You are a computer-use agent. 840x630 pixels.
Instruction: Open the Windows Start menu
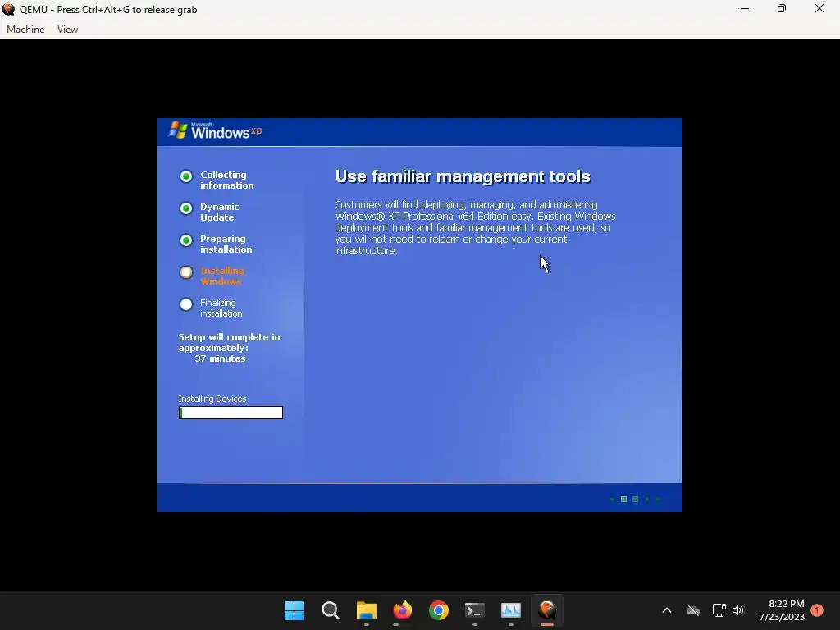[294, 610]
